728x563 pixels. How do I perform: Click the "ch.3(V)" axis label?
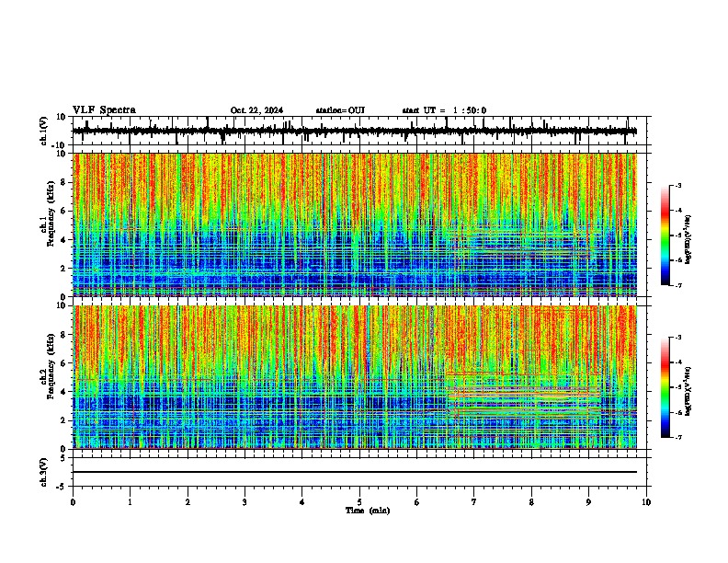(44, 472)
